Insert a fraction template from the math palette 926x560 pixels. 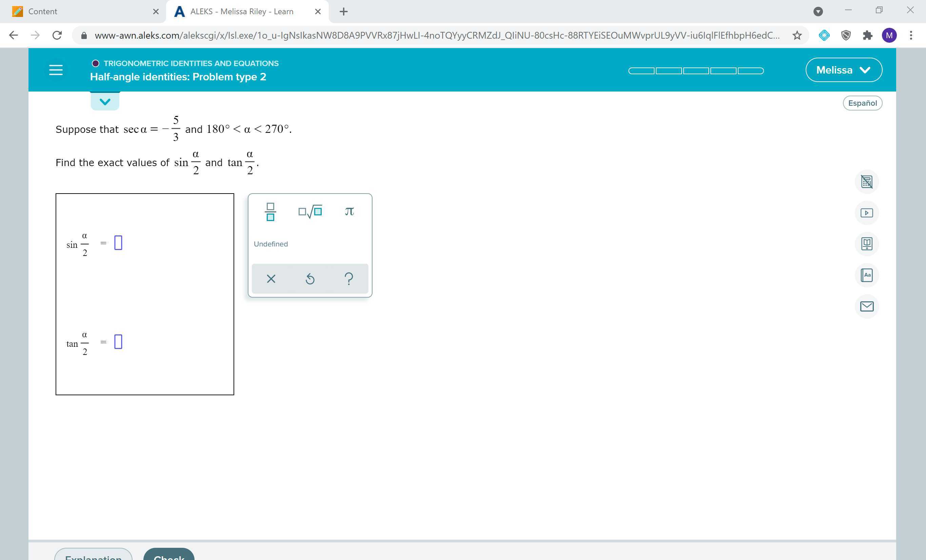pyautogui.click(x=270, y=212)
